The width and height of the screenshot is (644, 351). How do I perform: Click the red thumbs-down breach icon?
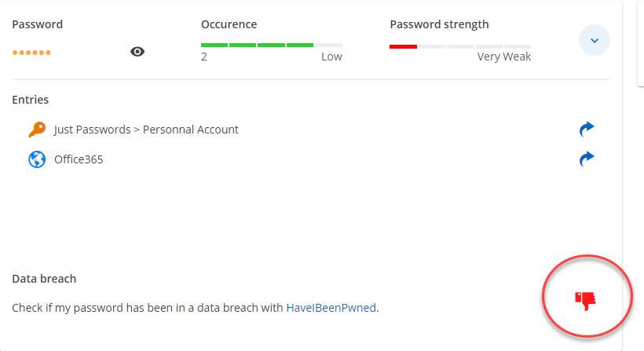tap(585, 300)
